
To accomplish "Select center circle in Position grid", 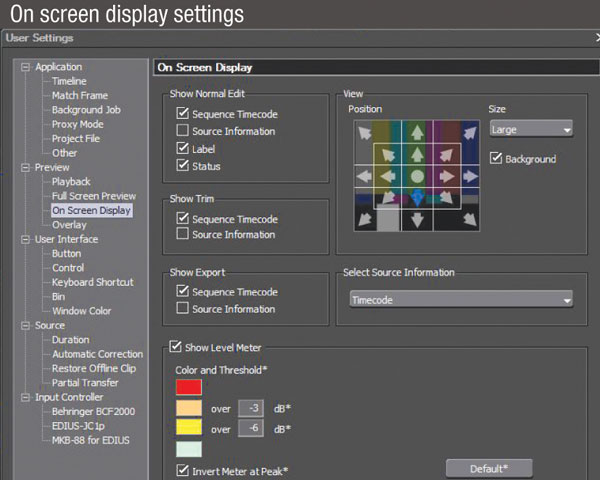I will click(x=417, y=176).
